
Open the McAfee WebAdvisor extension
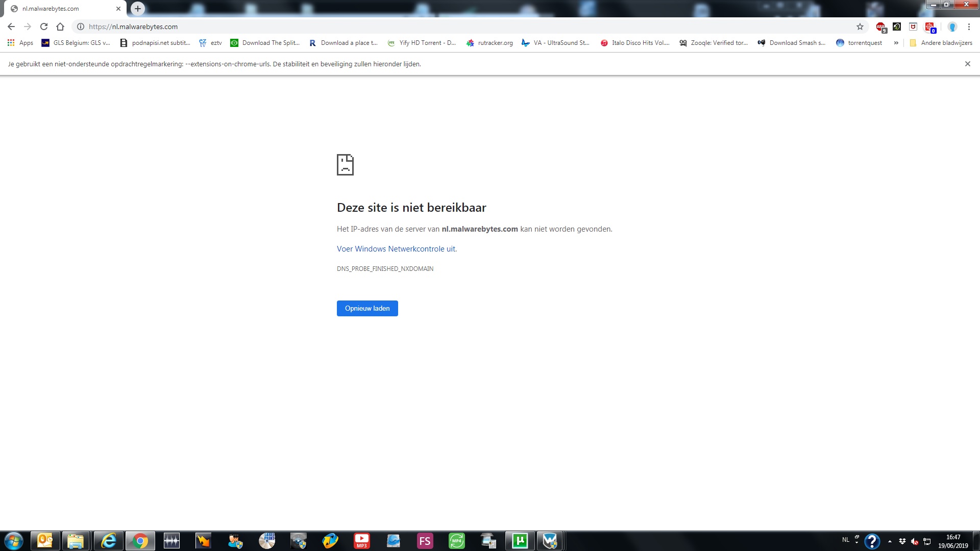tap(913, 27)
